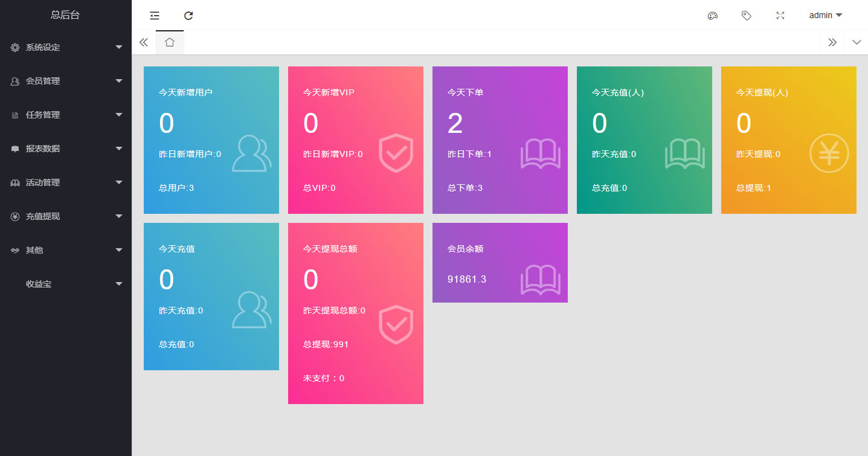Image resolution: width=868 pixels, height=456 pixels.
Task: Click 未支付：0 text
Action: (324, 378)
